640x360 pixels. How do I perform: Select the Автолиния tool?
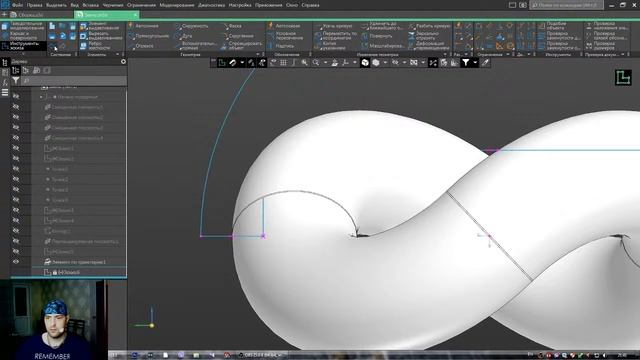(x=144, y=26)
